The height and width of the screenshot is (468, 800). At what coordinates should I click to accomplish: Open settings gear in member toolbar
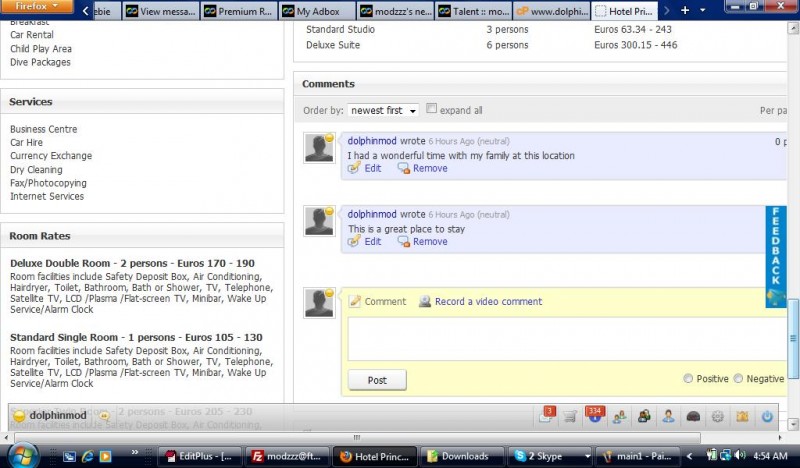[717, 416]
